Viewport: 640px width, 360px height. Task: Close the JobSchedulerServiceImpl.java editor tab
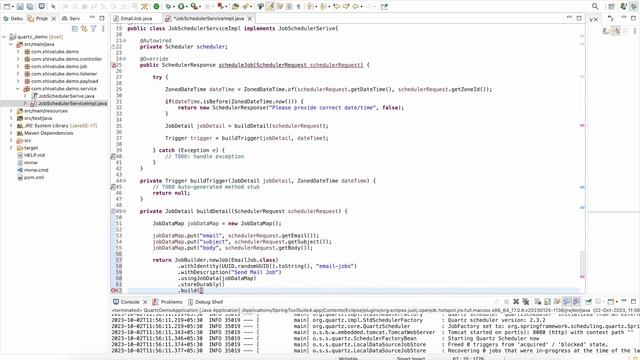pos(250,18)
